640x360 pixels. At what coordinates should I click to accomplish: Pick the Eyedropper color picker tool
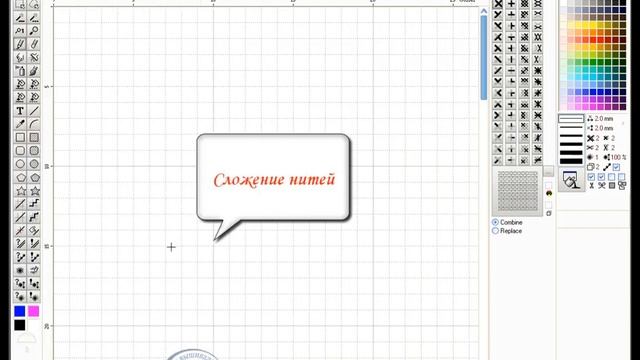point(20,124)
